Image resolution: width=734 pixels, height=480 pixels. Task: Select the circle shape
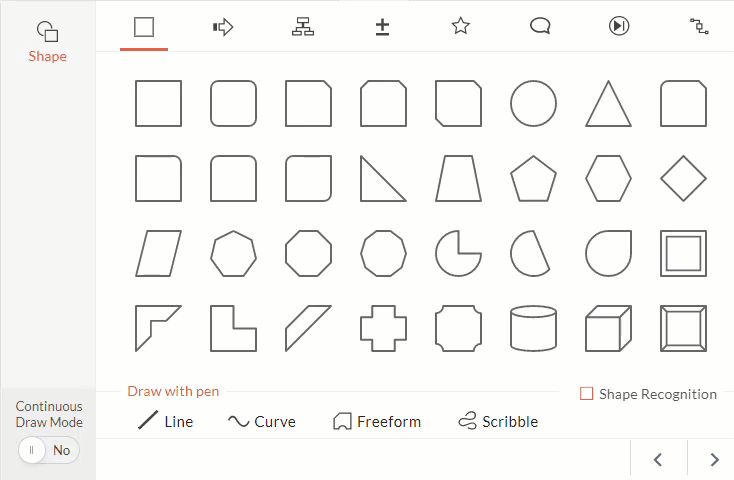(533, 103)
